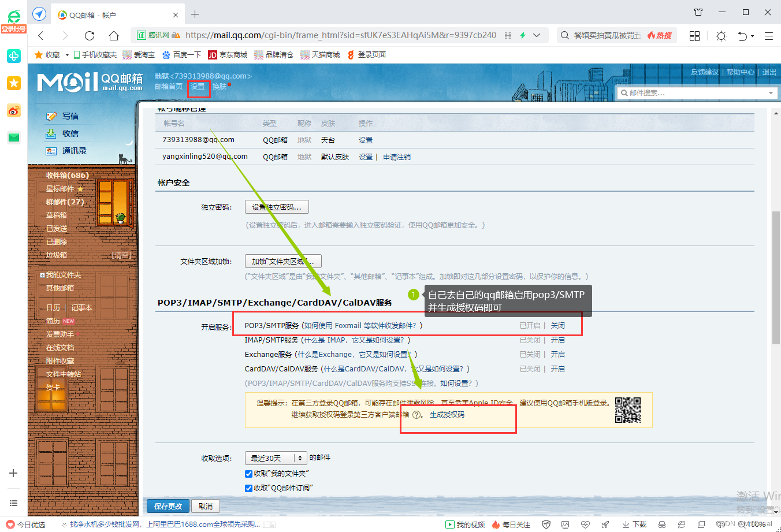781x532 pixels.
Task: Open 设置 in the mailbox top menu
Action: coord(198,87)
